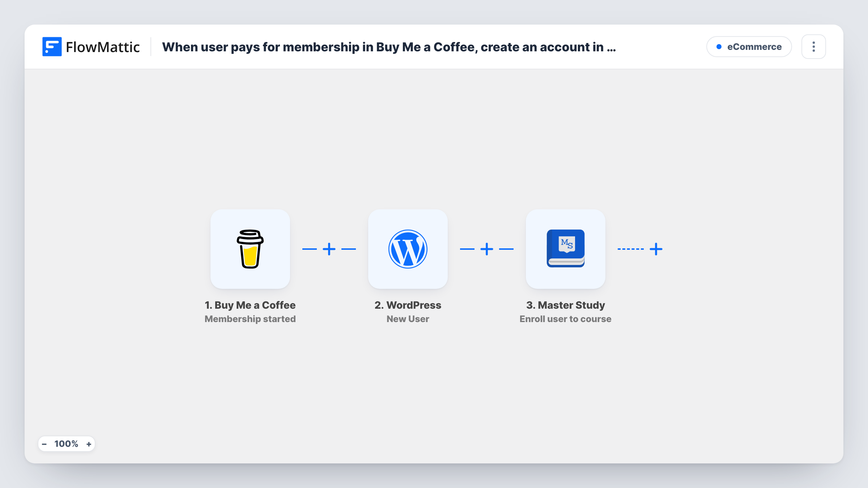The image size is (868, 488).
Task: Select the 'Enroll user to course' subtitle
Action: [566, 319]
